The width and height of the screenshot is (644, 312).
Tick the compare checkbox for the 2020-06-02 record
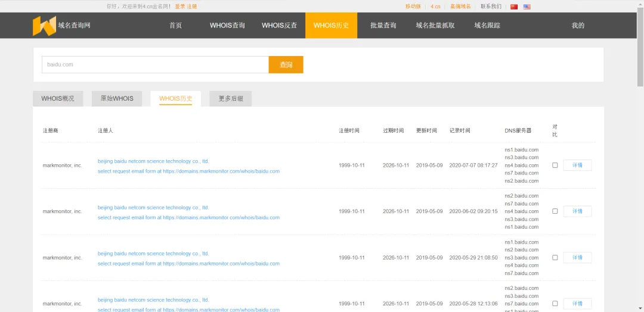point(555,211)
